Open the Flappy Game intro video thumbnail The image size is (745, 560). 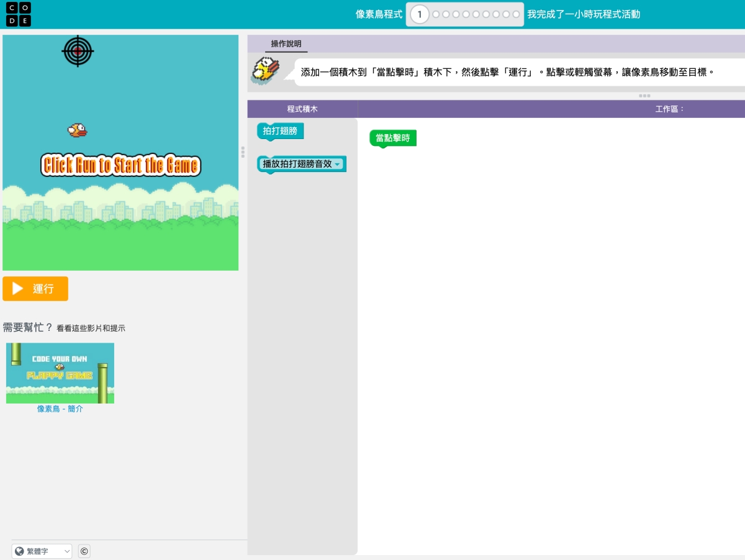pyautogui.click(x=60, y=373)
